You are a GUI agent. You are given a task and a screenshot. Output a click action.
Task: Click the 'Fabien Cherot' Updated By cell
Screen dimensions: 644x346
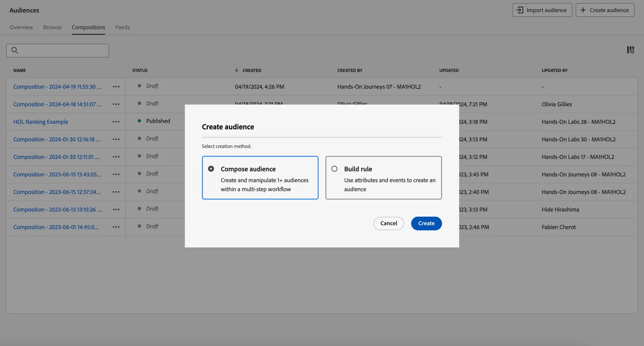coord(559,227)
